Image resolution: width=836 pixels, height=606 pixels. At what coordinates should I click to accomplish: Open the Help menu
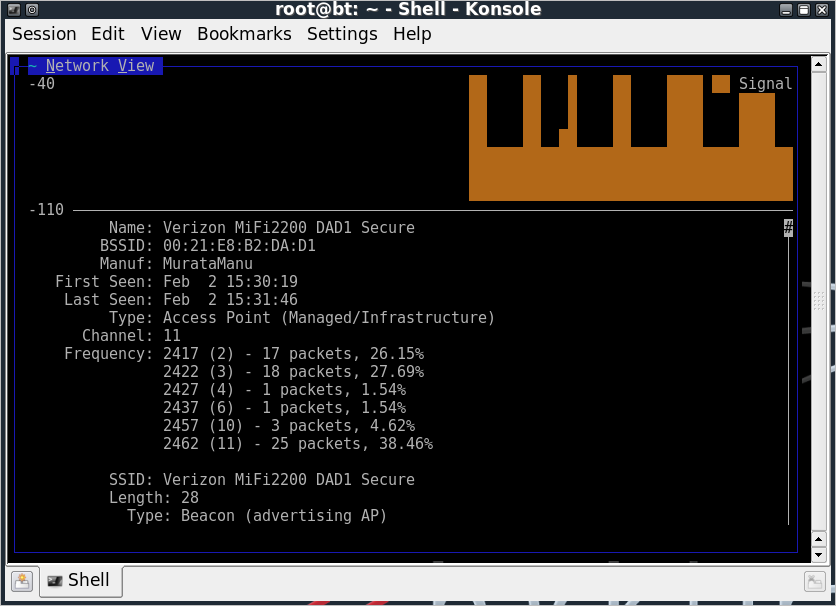[412, 34]
